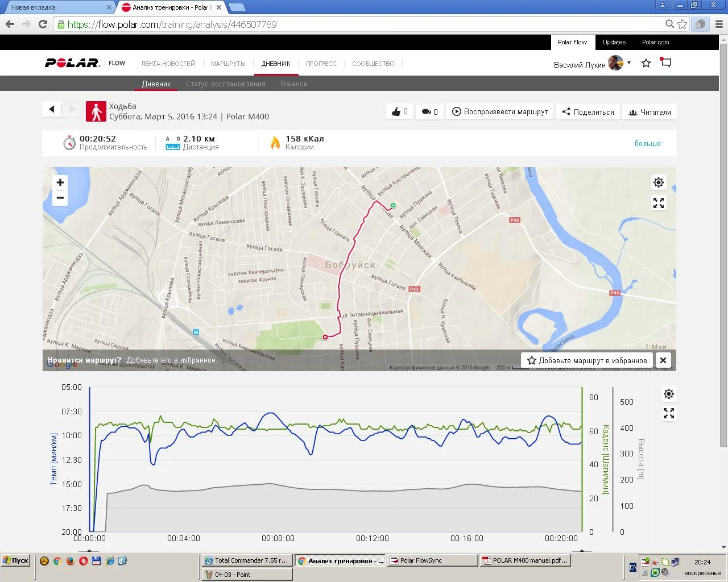
Task: Open notifications icon in header
Action: pyautogui.click(x=666, y=63)
